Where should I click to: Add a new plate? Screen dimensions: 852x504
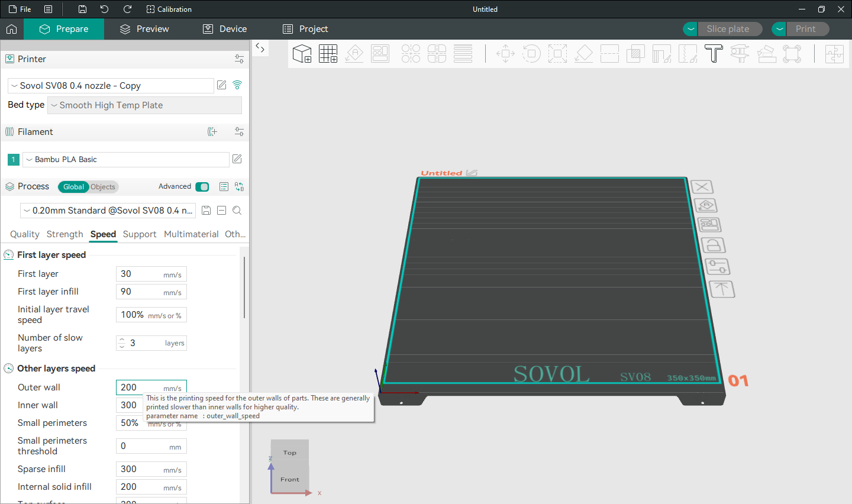pyautogui.click(x=328, y=54)
